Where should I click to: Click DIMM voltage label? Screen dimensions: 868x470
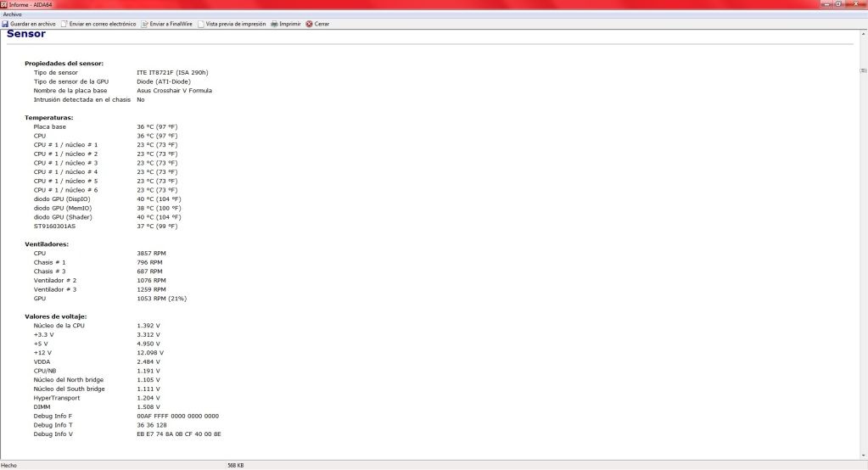pos(42,407)
